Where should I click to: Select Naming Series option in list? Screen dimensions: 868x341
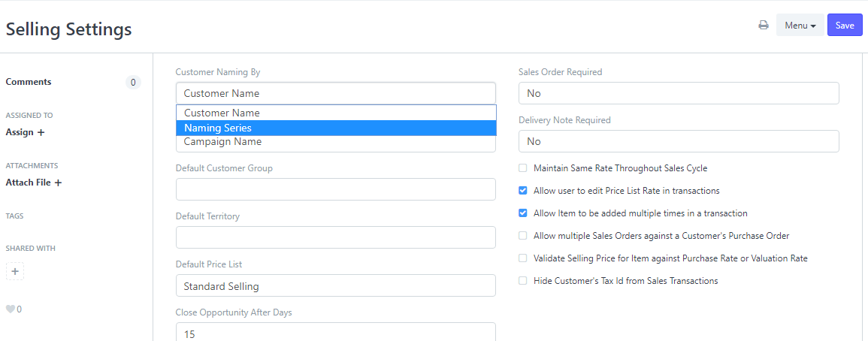[336, 128]
